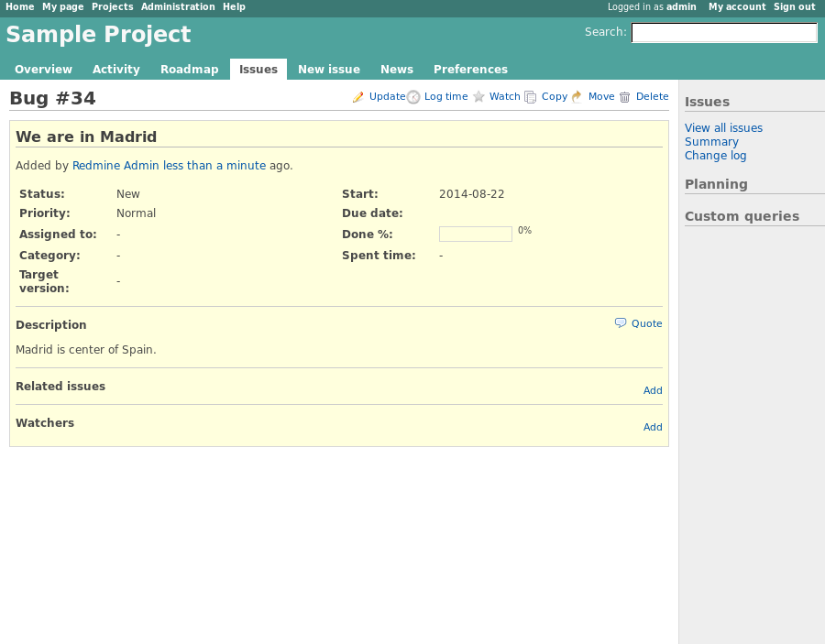This screenshot has width=825, height=644.
Task: Click the 'Bug #34' heading
Action: 52,98
